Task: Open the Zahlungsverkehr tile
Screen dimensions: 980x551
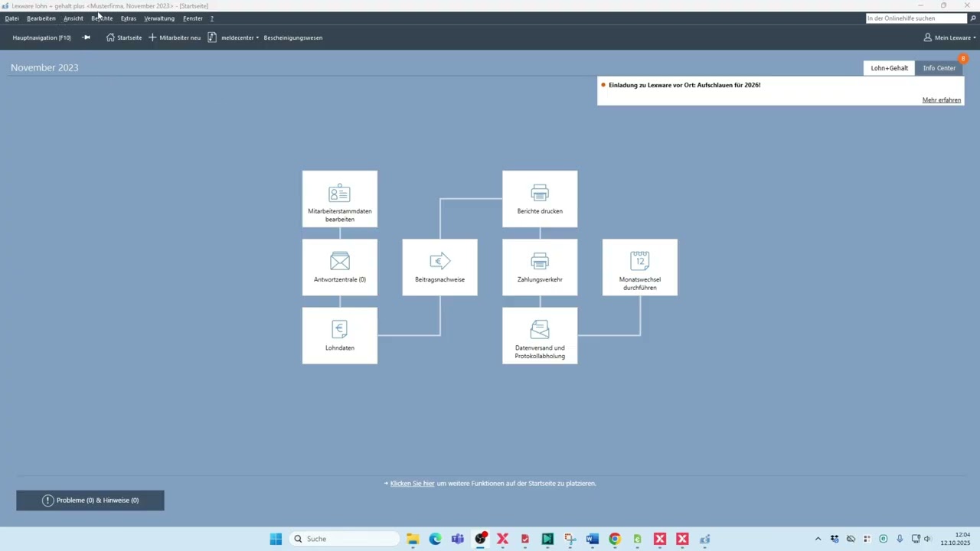Action: point(540,267)
